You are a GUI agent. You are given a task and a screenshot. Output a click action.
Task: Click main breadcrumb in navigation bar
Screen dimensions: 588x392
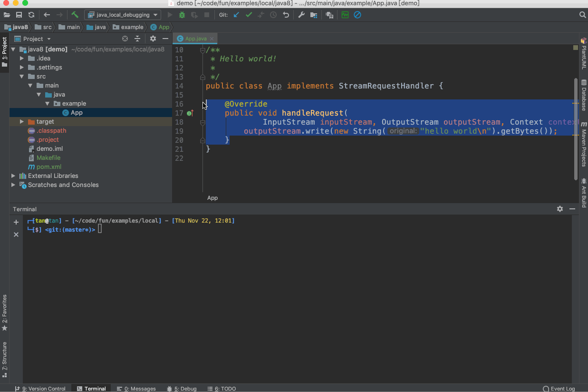click(x=69, y=27)
